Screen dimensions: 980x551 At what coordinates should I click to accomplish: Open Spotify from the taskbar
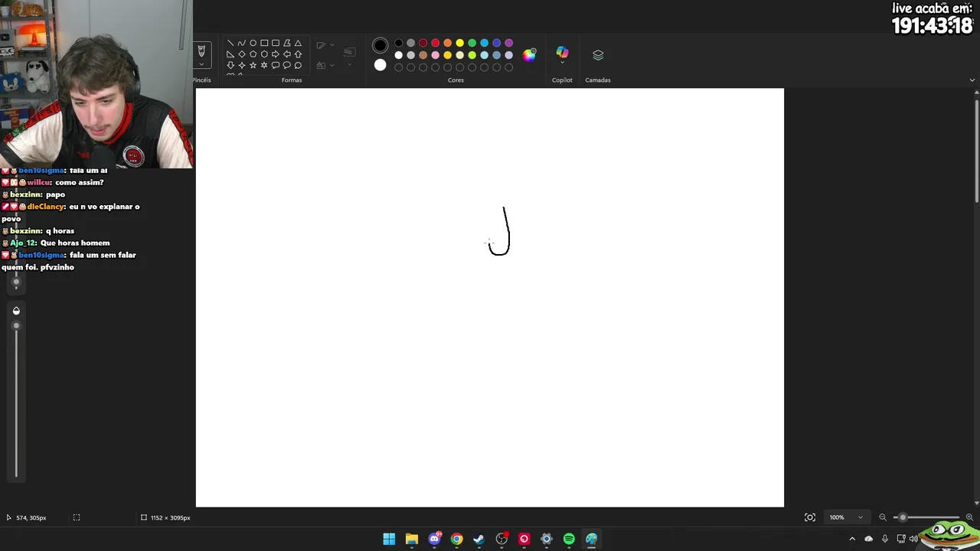click(x=569, y=539)
